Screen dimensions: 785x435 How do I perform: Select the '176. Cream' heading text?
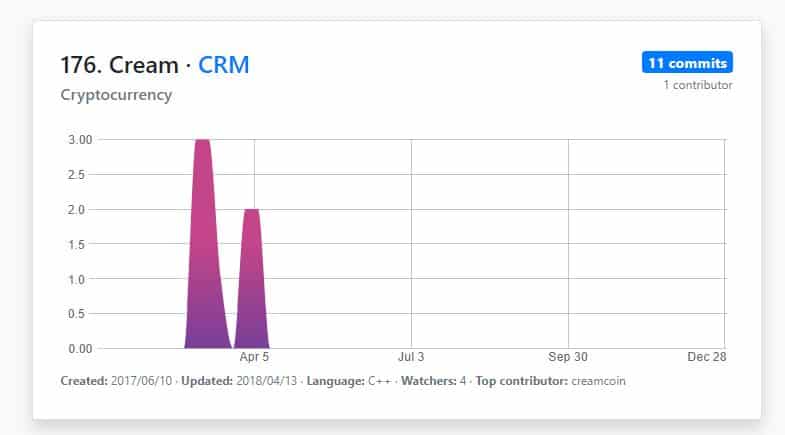[x=119, y=65]
